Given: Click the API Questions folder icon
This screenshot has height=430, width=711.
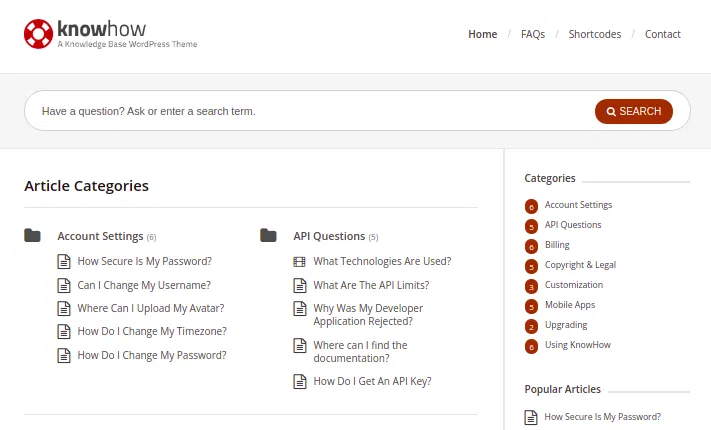Looking at the screenshot, I should [268, 236].
